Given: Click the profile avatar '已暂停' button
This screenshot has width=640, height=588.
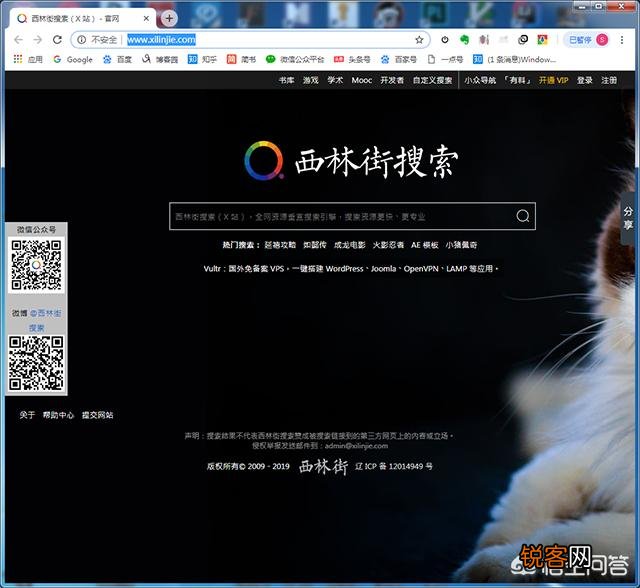Looking at the screenshot, I should pyautogui.click(x=588, y=40).
